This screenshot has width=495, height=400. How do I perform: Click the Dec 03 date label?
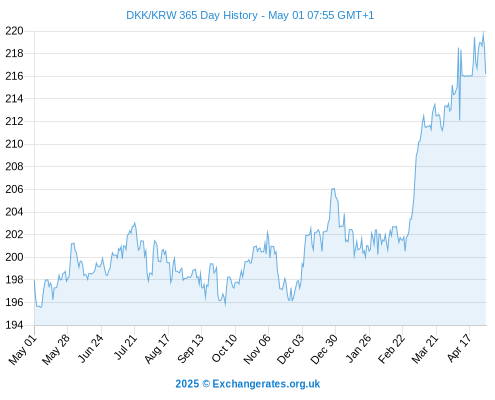tap(290, 349)
